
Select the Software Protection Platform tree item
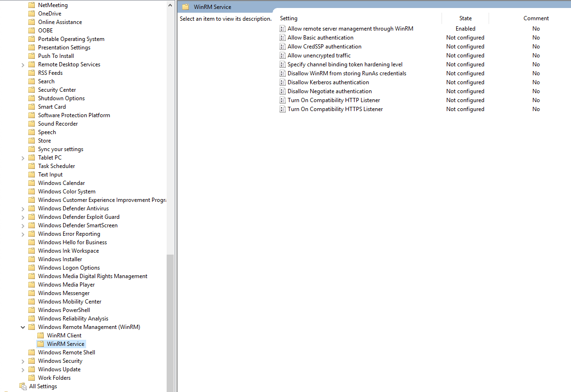(x=74, y=115)
